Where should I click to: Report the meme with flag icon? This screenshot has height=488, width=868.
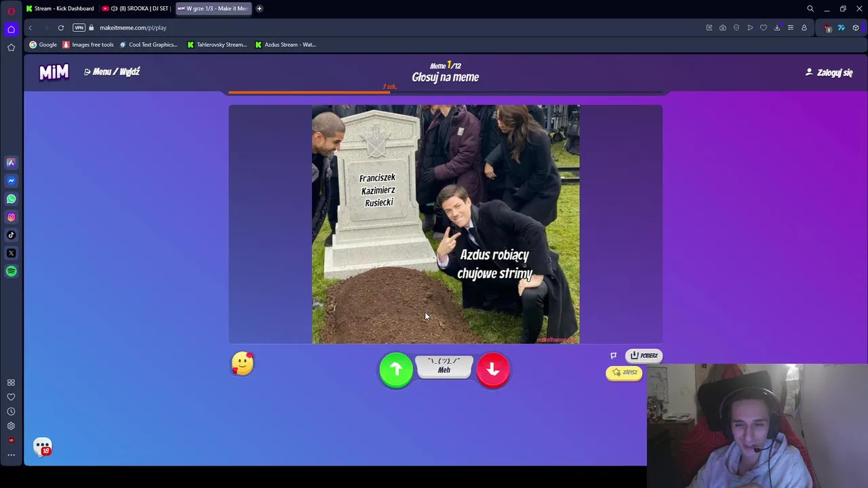tap(614, 355)
